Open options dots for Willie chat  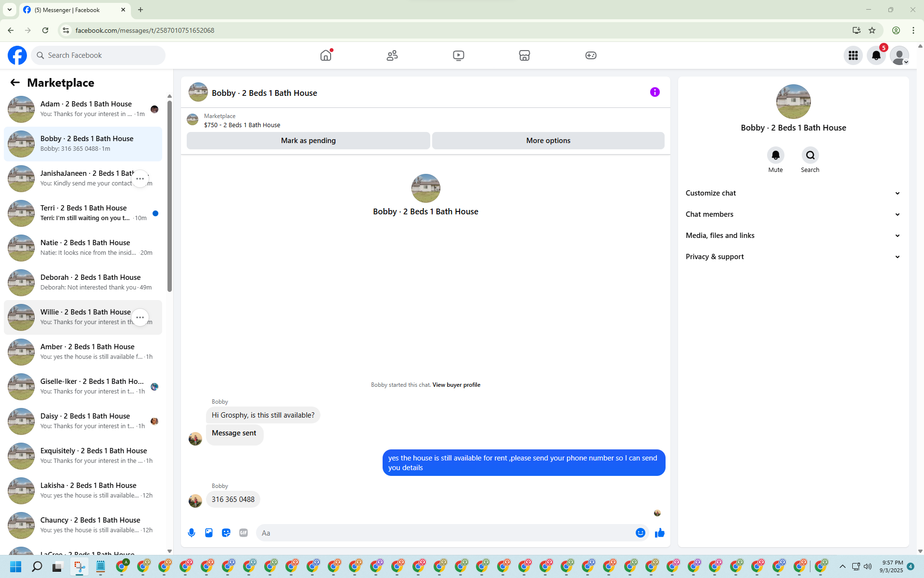click(140, 317)
